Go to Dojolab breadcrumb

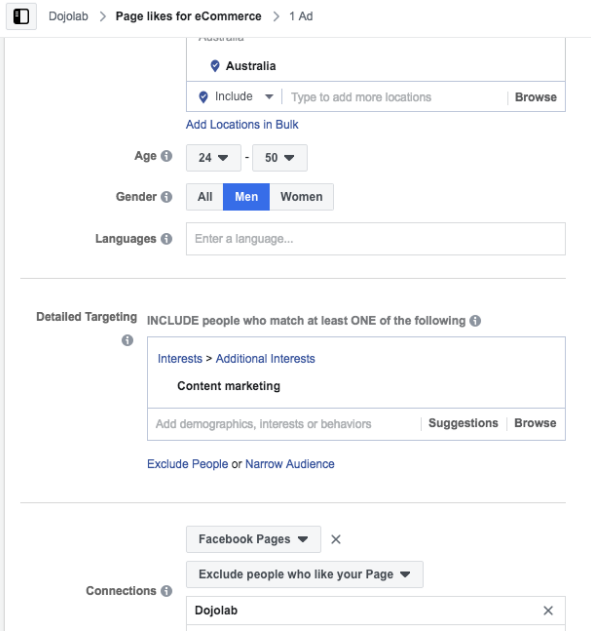[x=68, y=16]
